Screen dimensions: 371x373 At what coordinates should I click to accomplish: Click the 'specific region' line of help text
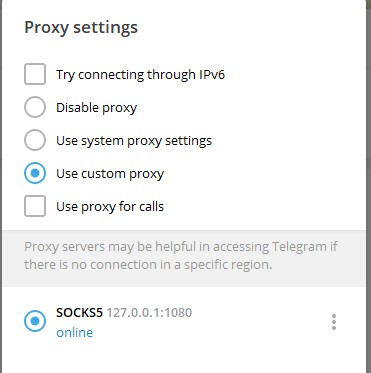click(148, 265)
